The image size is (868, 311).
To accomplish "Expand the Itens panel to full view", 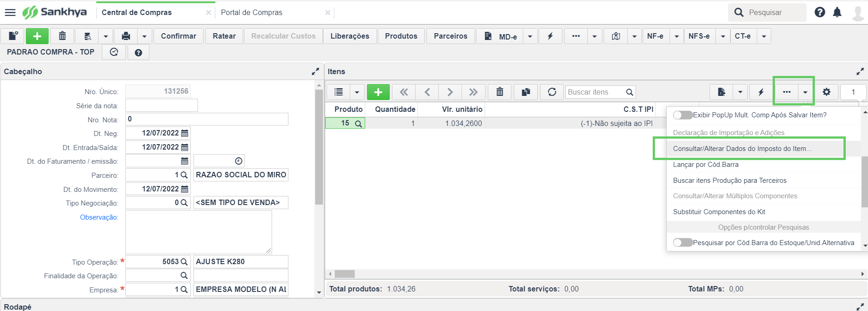I will pyautogui.click(x=860, y=71).
